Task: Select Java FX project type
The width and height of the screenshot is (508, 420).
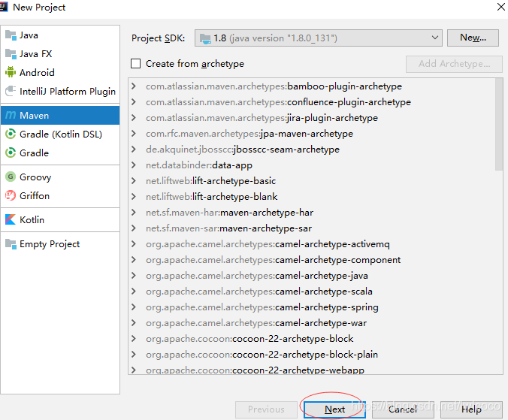Action: coord(60,54)
